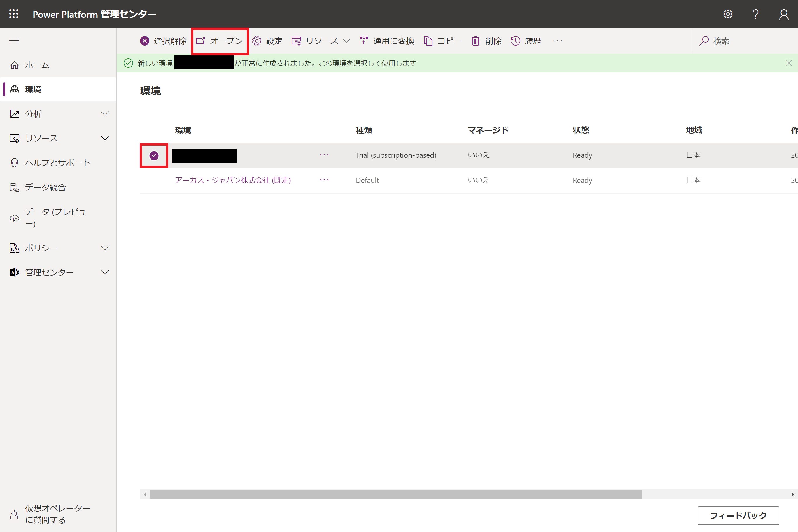Click the Power Platform 管理センター title

tap(95, 14)
